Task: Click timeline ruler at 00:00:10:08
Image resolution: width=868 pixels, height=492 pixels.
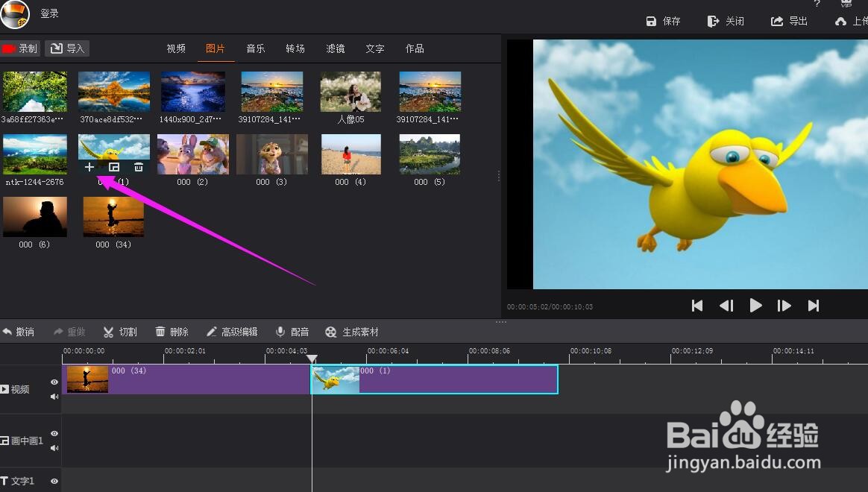Action: pos(591,351)
